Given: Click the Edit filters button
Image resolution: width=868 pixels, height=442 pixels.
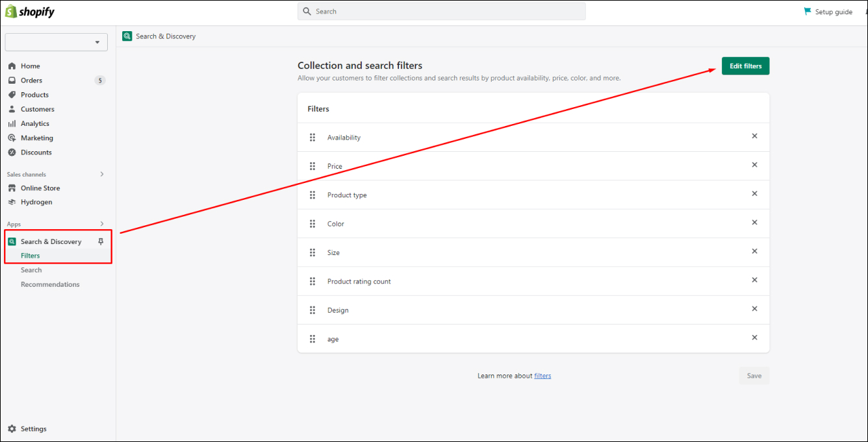Looking at the screenshot, I should point(745,66).
